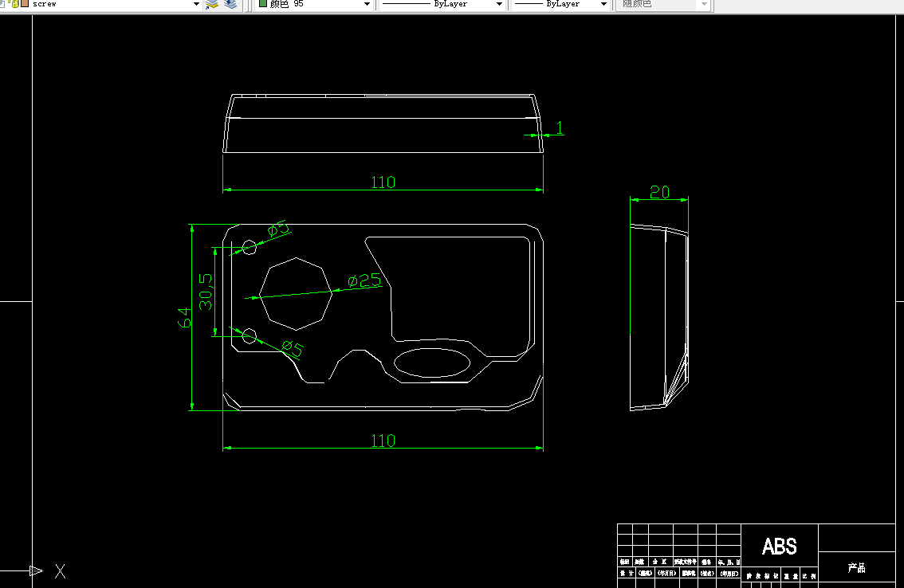
Task: Click the green color 95 swatch
Action: (x=263, y=3)
